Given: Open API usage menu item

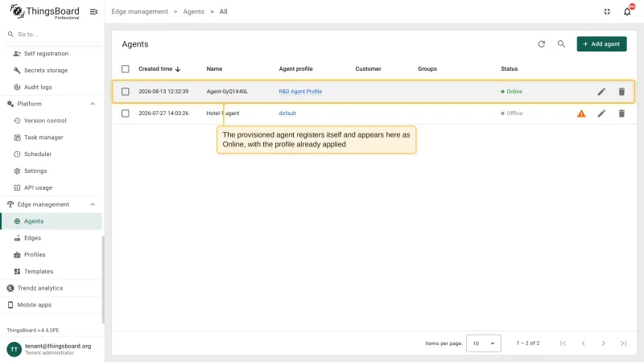Looking at the screenshot, I should click(52, 187).
